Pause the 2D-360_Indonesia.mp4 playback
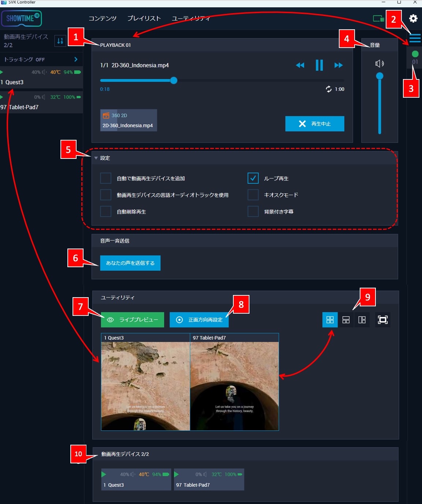 tap(319, 65)
